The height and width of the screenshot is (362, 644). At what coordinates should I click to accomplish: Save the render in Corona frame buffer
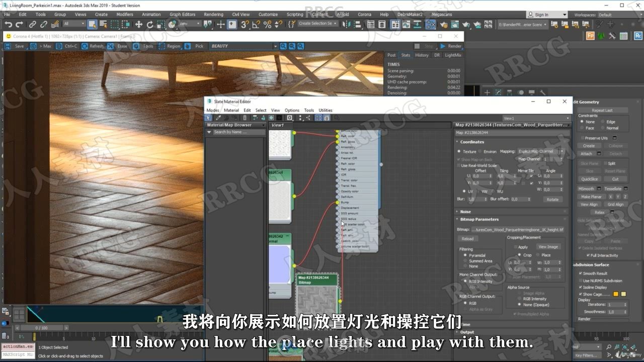(x=15, y=46)
